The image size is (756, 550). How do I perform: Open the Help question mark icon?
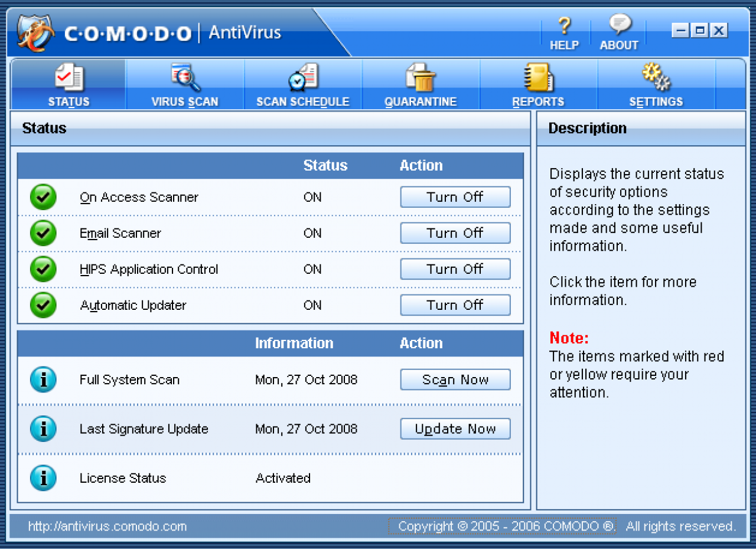point(565,25)
